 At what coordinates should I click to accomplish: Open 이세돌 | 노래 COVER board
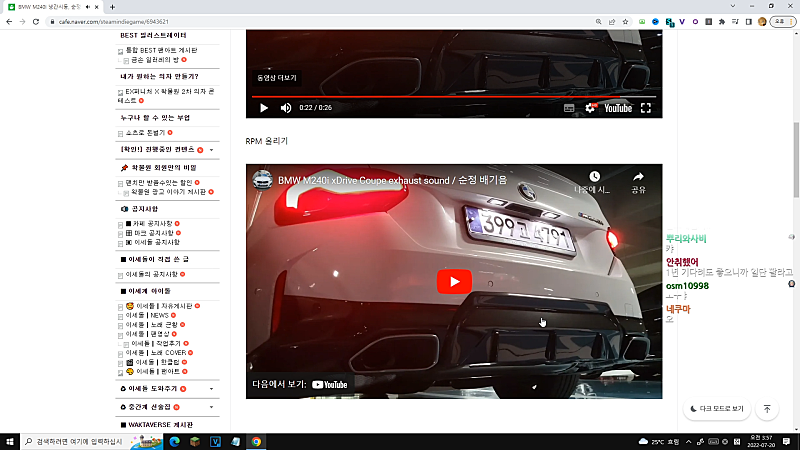click(x=156, y=353)
